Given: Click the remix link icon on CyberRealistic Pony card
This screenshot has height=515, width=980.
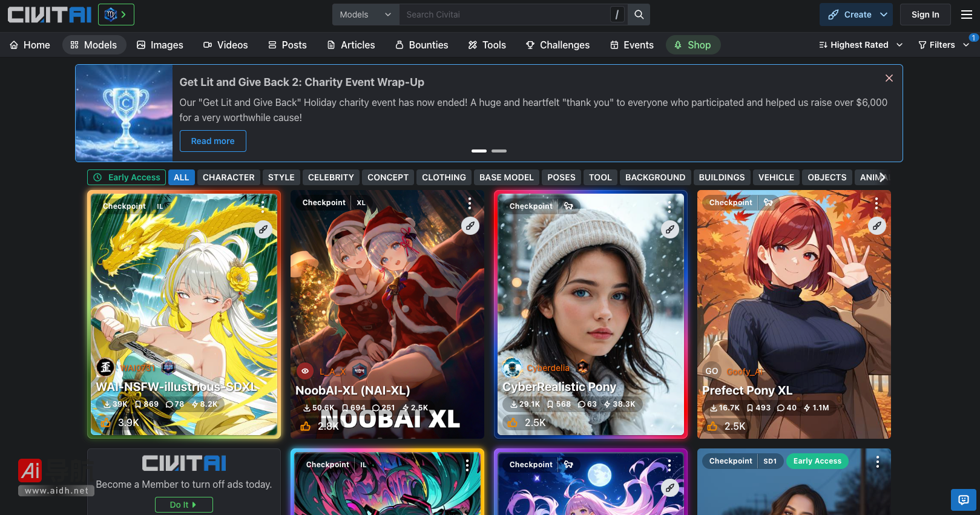Looking at the screenshot, I should pyautogui.click(x=670, y=229).
